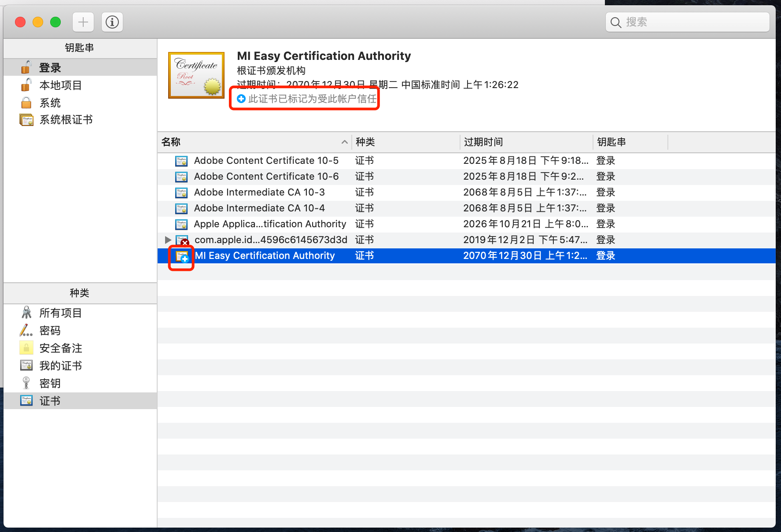Click 证书 kind cell in the com.apple.id row
Viewport: 781px width, 532px height.
[x=365, y=240]
